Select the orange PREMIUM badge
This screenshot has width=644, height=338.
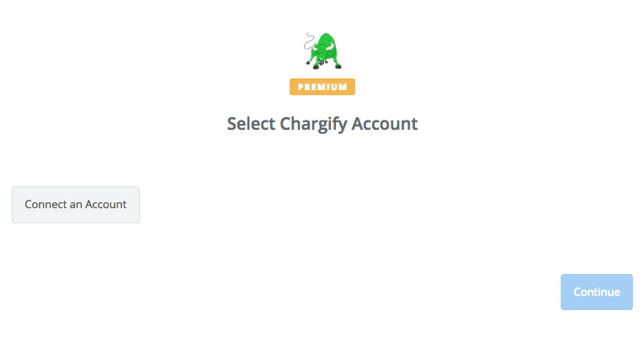322,87
